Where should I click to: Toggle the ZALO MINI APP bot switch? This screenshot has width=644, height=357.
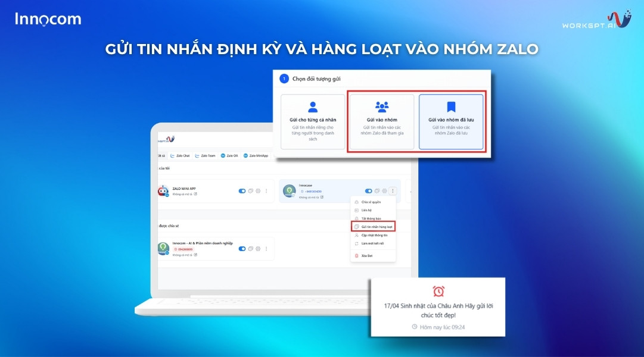pos(242,191)
